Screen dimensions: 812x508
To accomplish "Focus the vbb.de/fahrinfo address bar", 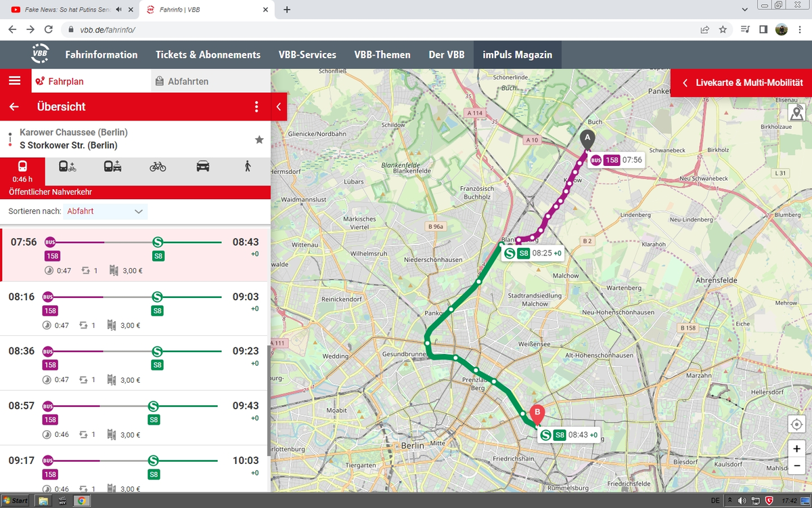I will 379,30.
